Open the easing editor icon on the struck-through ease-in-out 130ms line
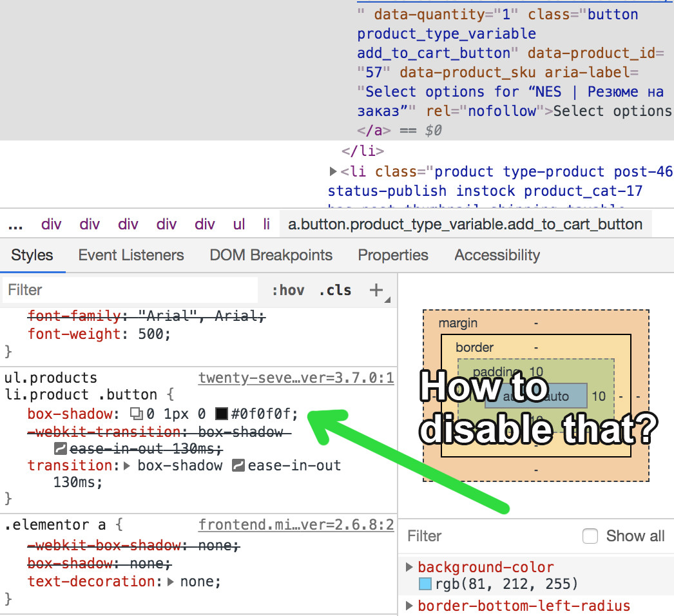Image resolution: width=674 pixels, height=616 pixels. 61,448
